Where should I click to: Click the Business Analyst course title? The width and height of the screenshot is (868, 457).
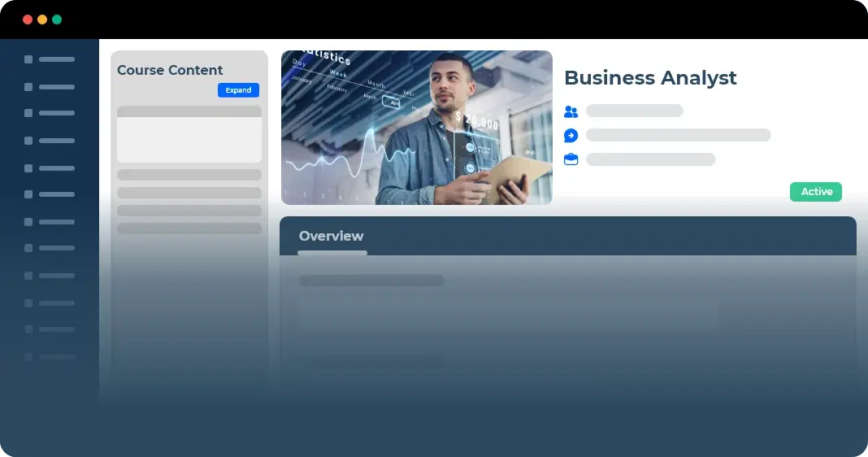pos(649,78)
